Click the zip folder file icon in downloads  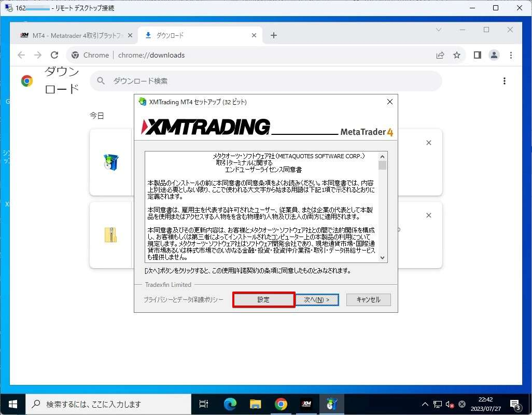[110, 235]
